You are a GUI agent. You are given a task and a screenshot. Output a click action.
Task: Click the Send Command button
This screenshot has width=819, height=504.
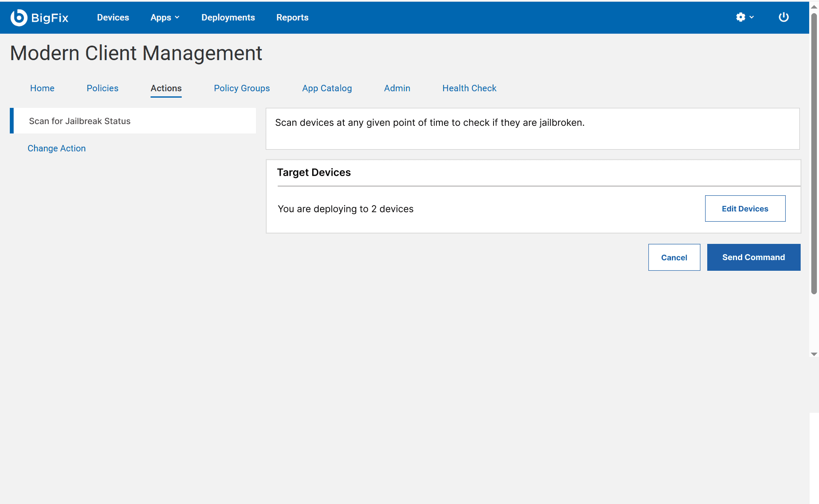754,257
